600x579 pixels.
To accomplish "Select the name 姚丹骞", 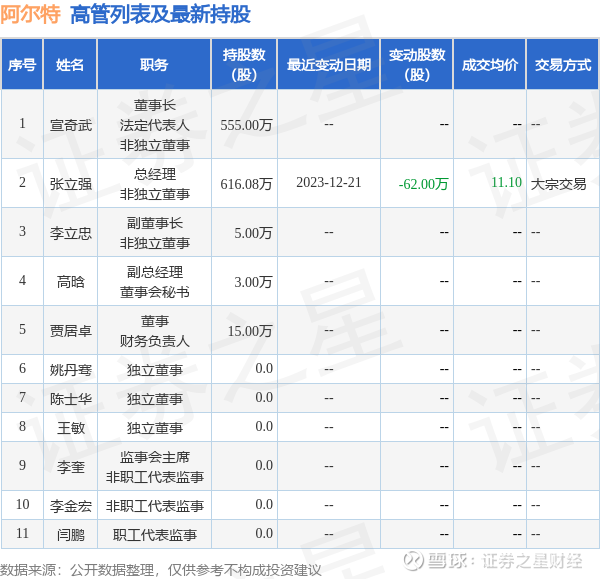I will (x=71, y=370).
